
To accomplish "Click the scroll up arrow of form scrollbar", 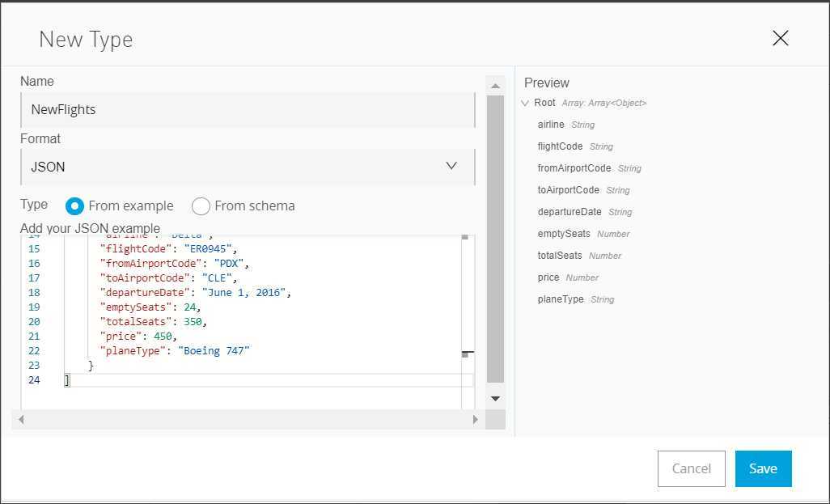I will (495, 84).
